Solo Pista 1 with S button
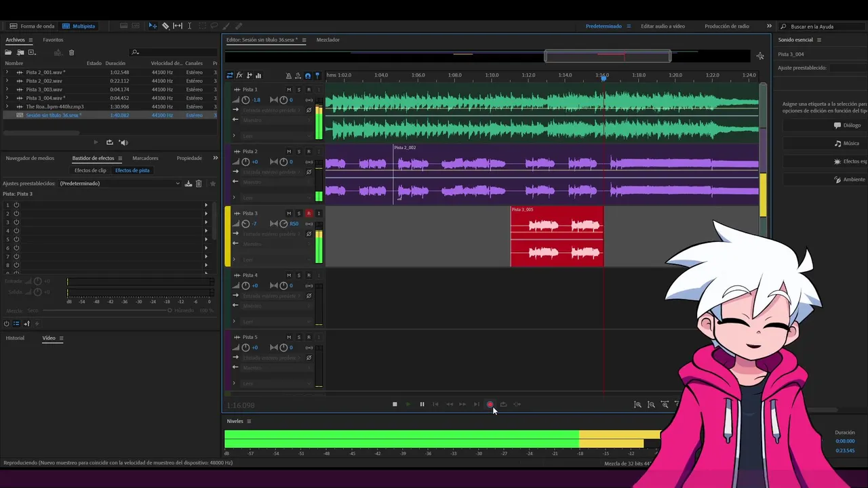This screenshot has height=488, width=868. [298, 89]
